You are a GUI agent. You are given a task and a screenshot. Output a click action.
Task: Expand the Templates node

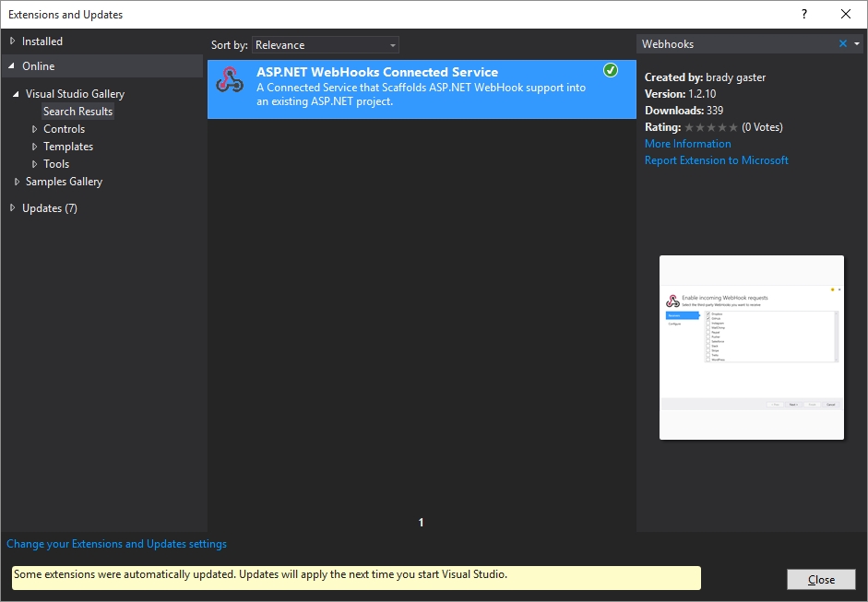click(x=34, y=147)
